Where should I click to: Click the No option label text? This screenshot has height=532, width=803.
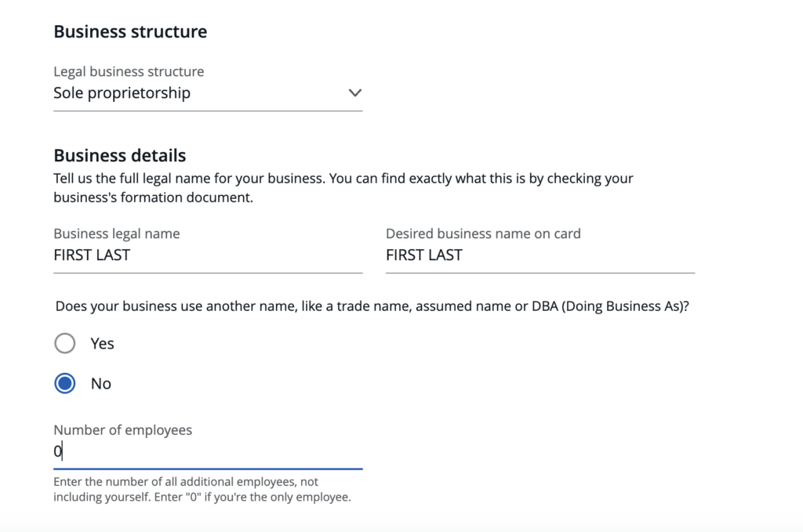[101, 383]
